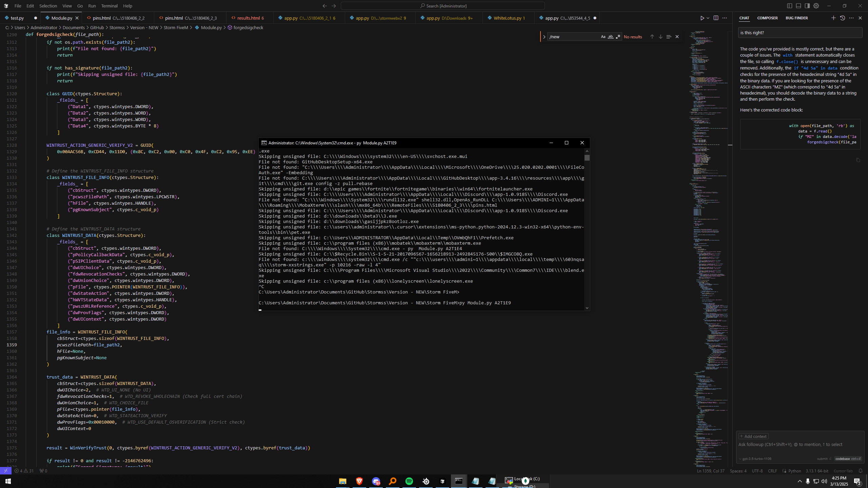Click cmd window vertical scrollbar thumb
Image resolution: width=868 pixels, height=488 pixels.
[587, 158]
